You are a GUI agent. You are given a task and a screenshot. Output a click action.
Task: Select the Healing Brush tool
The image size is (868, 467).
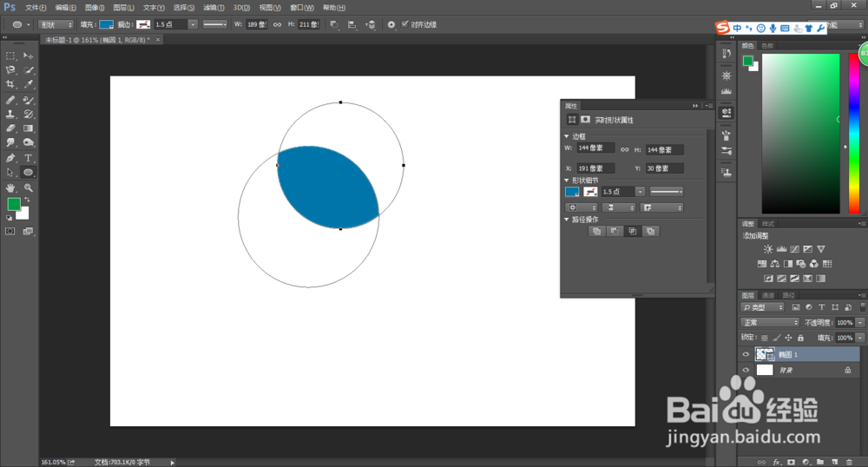10,100
